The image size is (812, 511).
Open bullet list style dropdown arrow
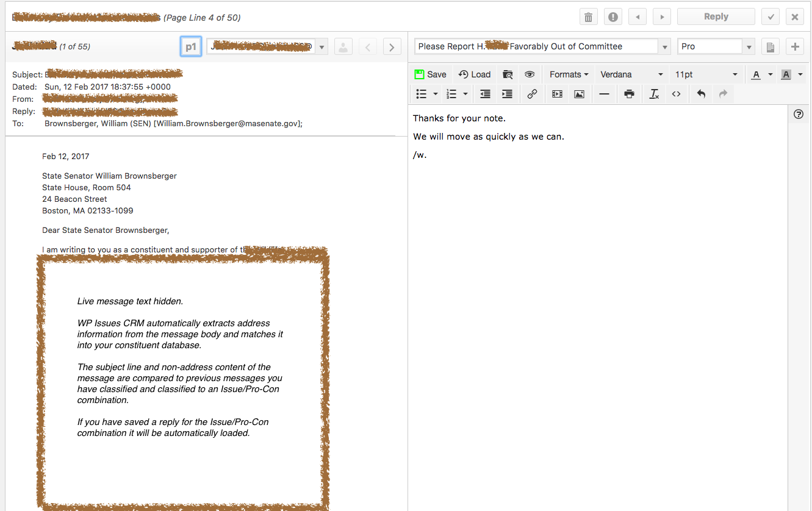pyautogui.click(x=436, y=94)
